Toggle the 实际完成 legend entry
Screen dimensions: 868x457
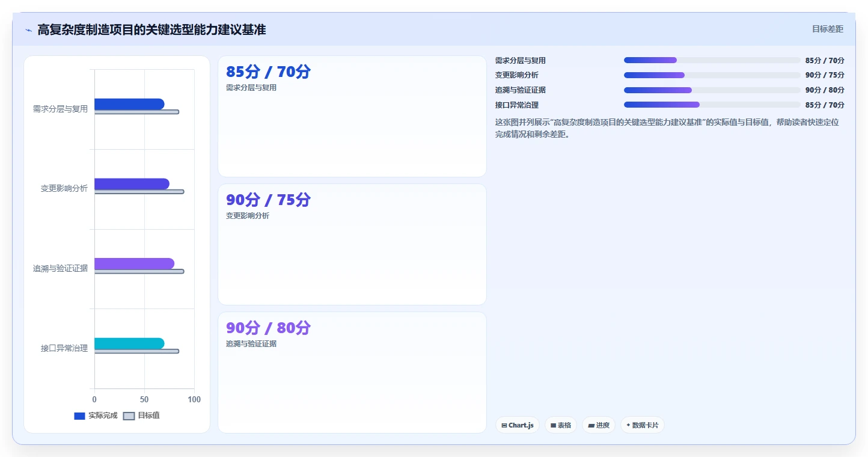96,416
